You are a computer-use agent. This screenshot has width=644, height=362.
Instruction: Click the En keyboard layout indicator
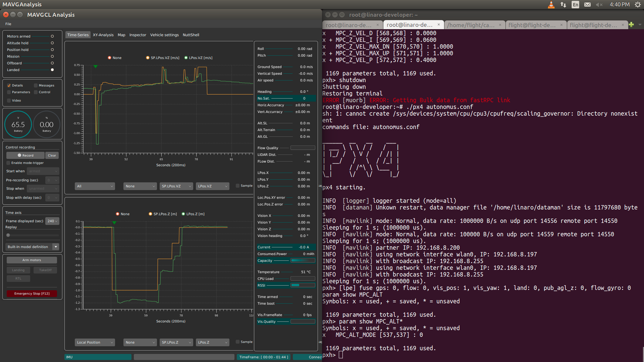click(575, 5)
